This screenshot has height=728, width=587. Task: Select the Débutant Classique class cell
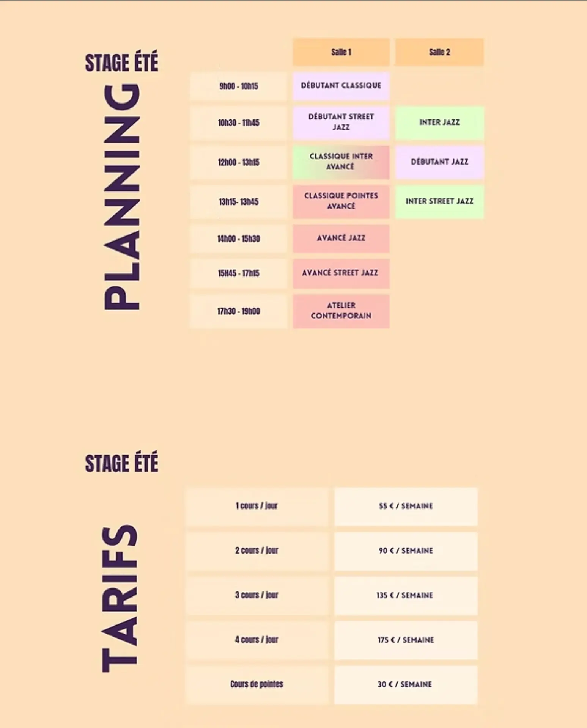pos(341,86)
